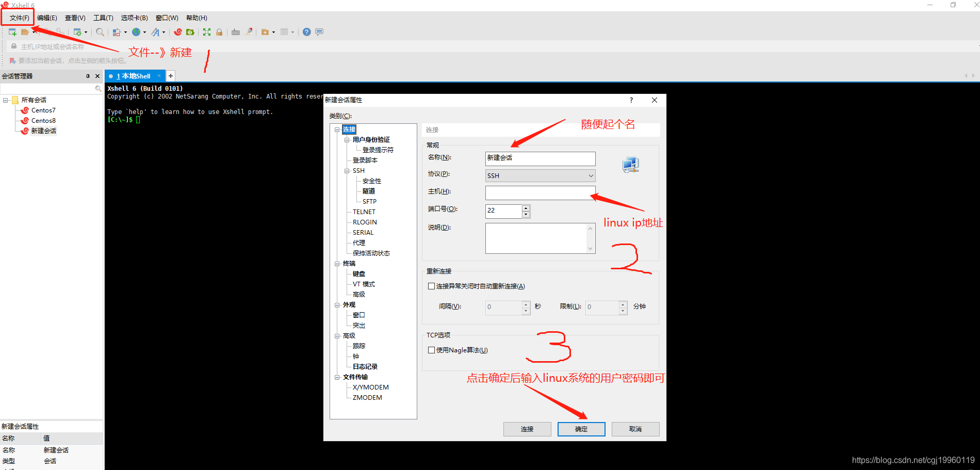The height and width of the screenshot is (470, 980).
Task: Click the Find toolbar icon
Action: (100, 32)
